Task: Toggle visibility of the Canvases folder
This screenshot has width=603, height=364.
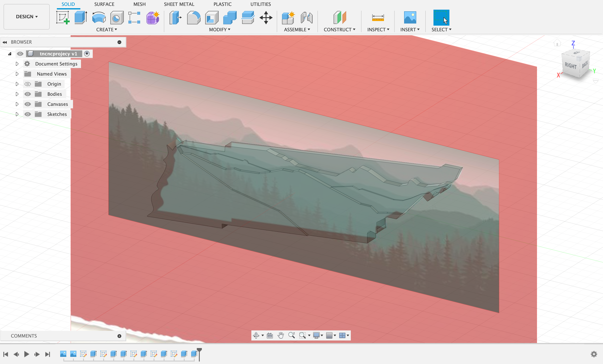Action: 28,104
